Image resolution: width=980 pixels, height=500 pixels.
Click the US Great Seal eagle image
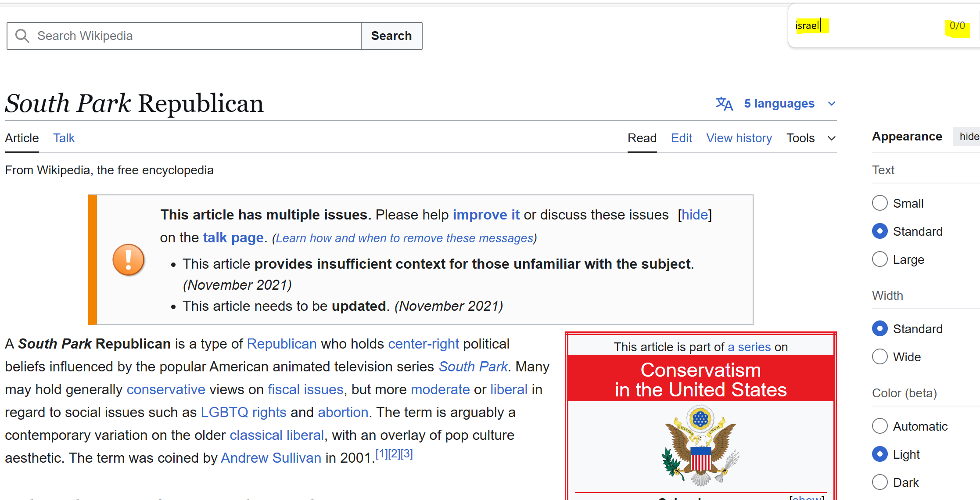(701, 445)
